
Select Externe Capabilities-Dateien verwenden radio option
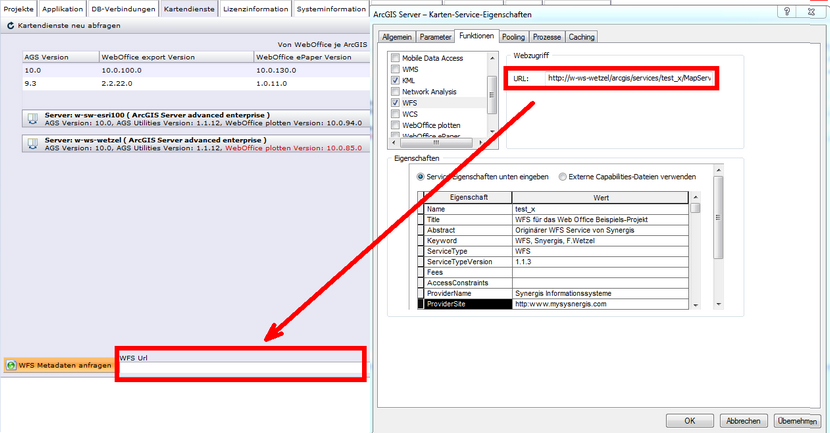click(562, 177)
